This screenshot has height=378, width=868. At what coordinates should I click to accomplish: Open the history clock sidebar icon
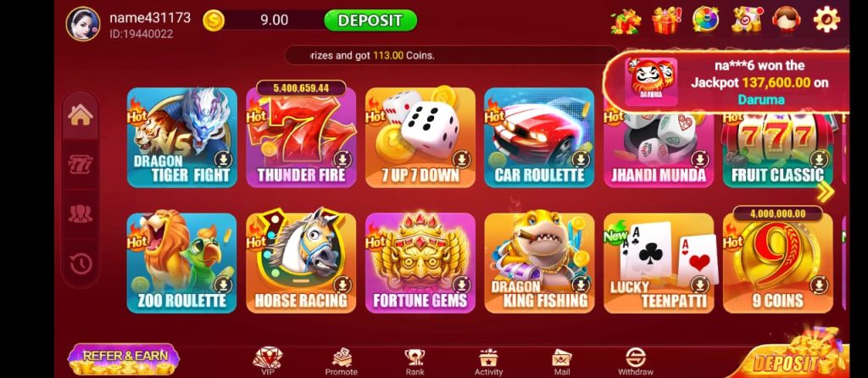[x=81, y=264]
